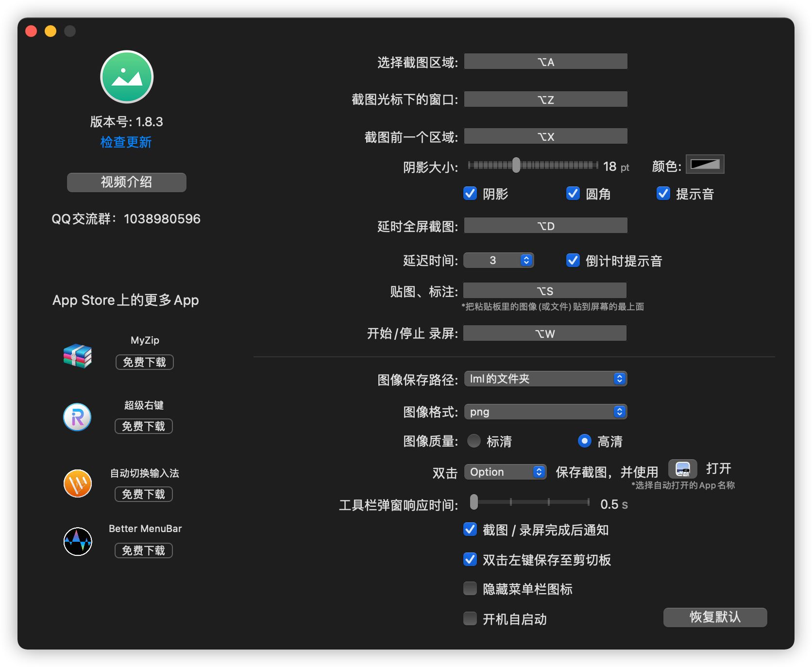
Task: Click the 视频介绍 button
Action: 126,182
